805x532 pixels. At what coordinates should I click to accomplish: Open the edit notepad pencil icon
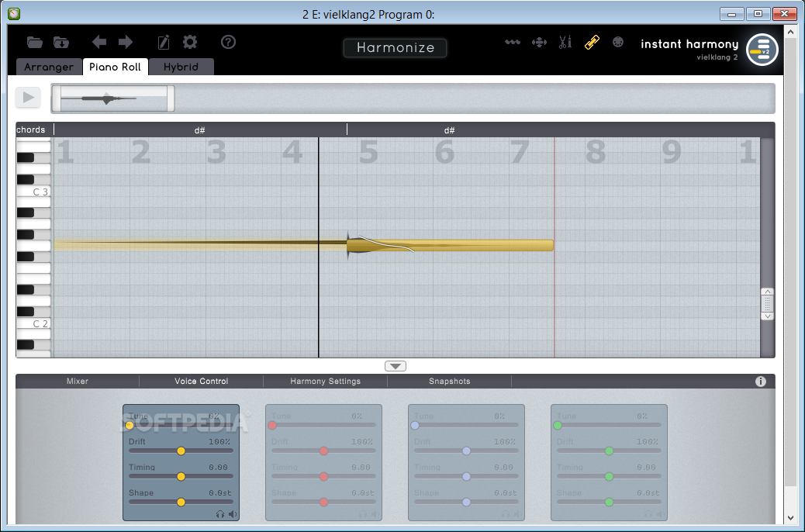164,42
